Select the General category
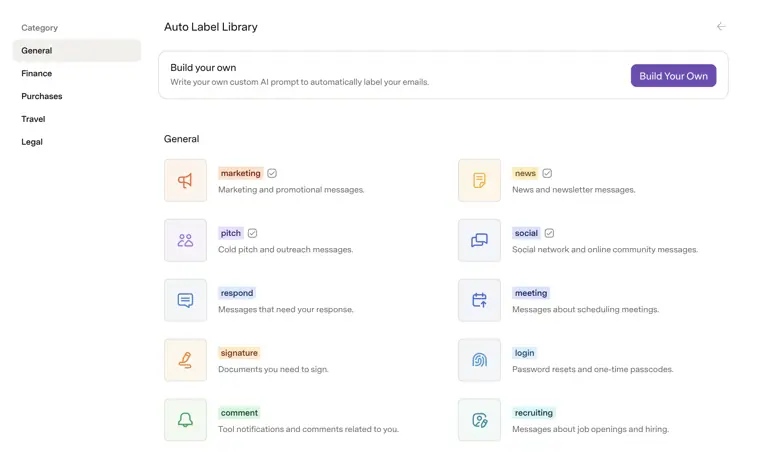The image size is (760, 452). coord(77,50)
